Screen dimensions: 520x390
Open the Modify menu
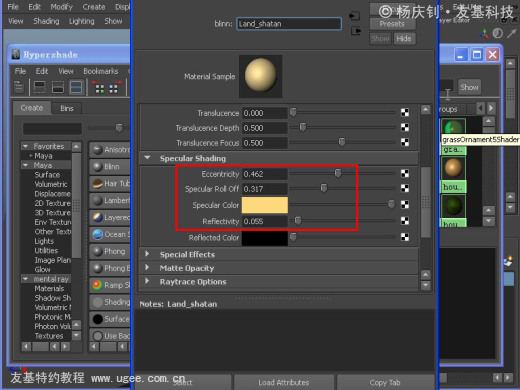(x=61, y=7)
